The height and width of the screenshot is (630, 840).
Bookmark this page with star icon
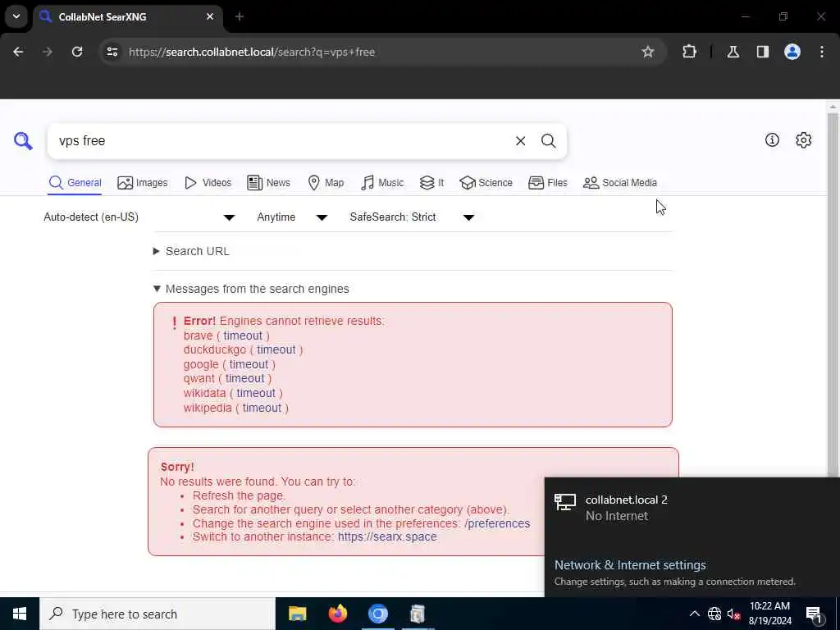(648, 52)
